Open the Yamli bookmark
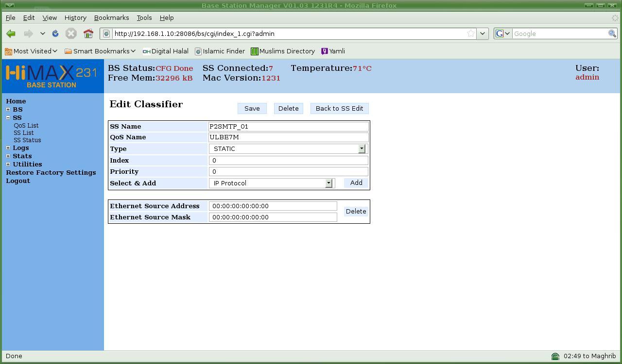Viewport: 622px width, 364px height. tap(333, 51)
